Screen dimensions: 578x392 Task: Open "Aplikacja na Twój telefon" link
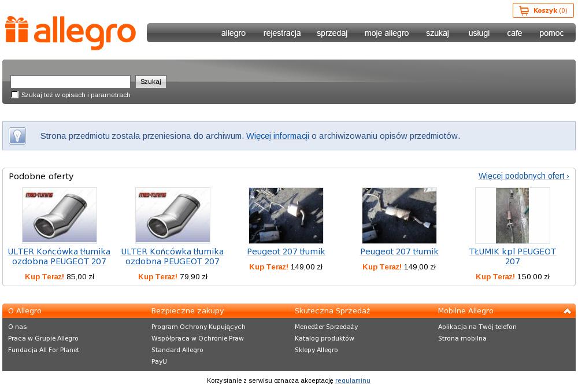point(477,327)
